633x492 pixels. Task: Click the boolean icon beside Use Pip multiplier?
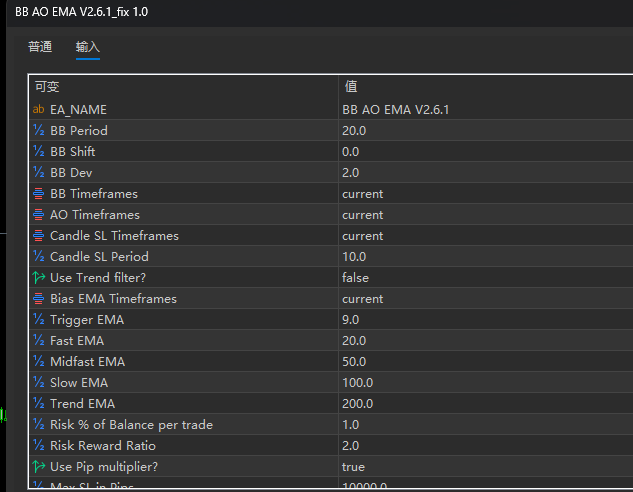[39, 466]
